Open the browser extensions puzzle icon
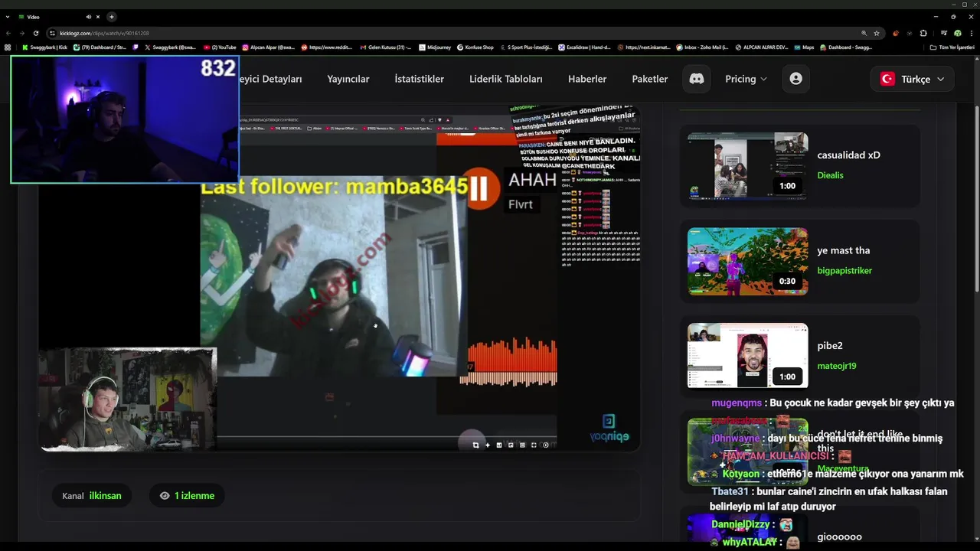980x551 pixels. (923, 33)
